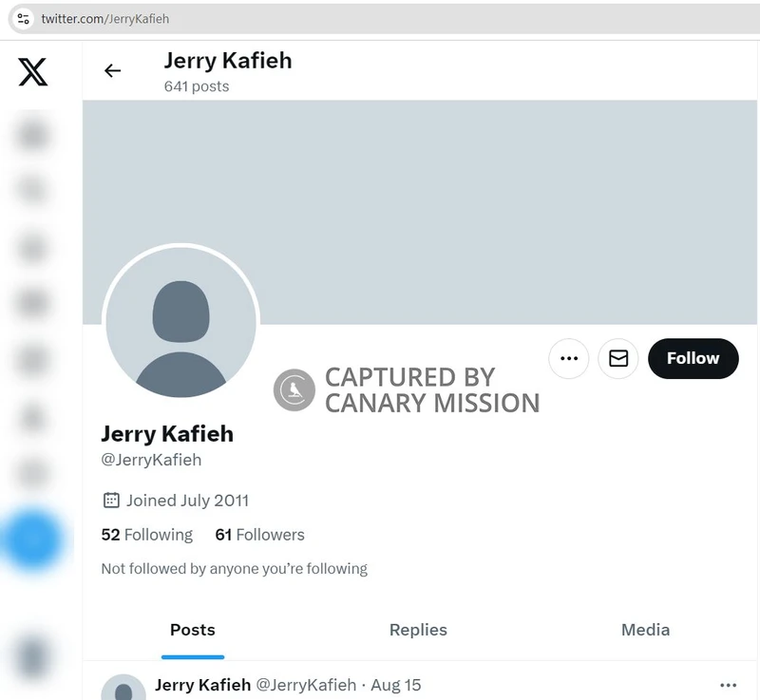
Task: Click the calendar icon next to Joined July 2011
Action: (x=109, y=500)
